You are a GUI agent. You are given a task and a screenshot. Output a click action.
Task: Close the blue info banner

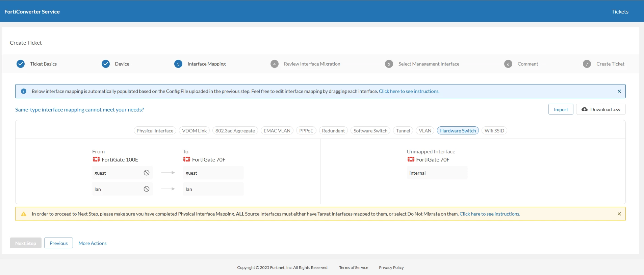click(x=619, y=91)
